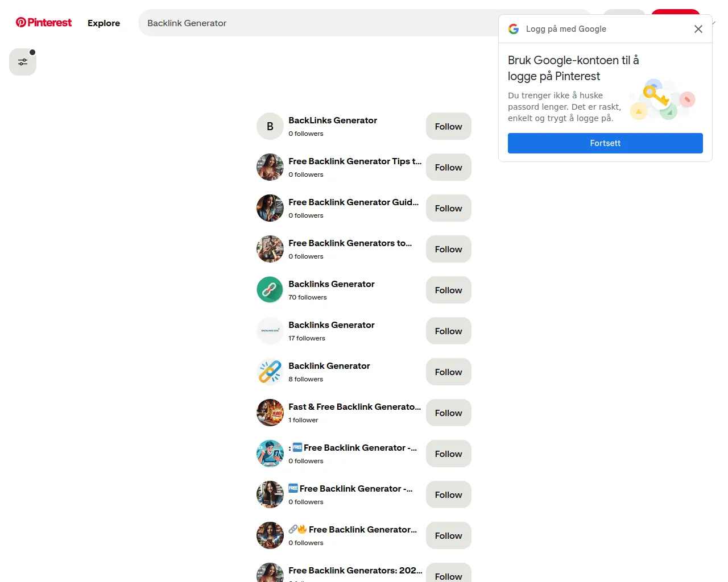Click green chain-link avatar with 70 followers

click(270, 290)
